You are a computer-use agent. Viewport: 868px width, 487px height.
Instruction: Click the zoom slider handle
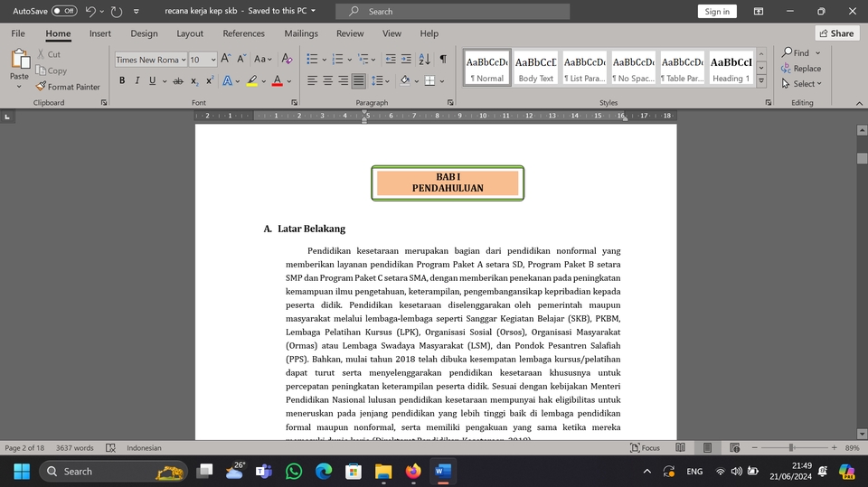791,448
